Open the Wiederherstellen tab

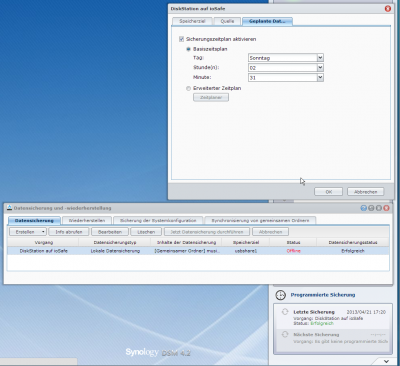pyautogui.click(x=87, y=221)
